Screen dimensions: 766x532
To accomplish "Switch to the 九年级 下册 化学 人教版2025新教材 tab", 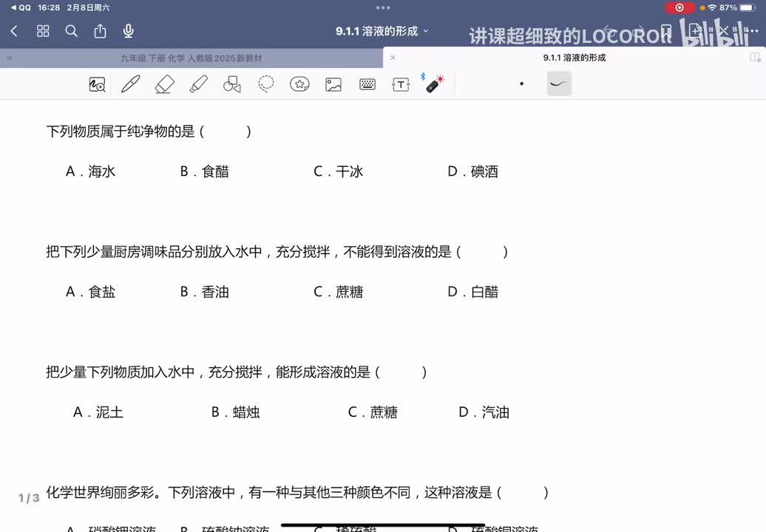I will (191, 58).
